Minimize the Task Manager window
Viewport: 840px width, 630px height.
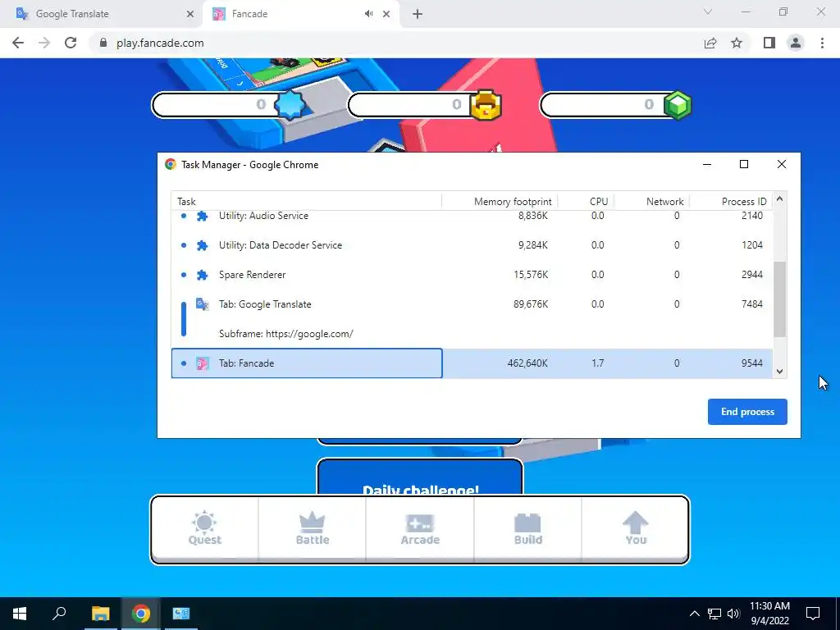(x=707, y=164)
